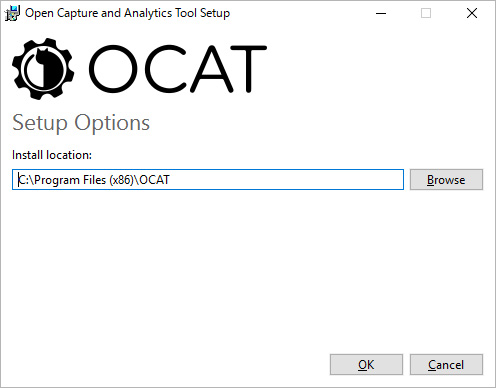The width and height of the screenshot is (496, 388).
Task: Click the "Open Capture and Analytics Tool Setup" title
Action: [127, 13]
